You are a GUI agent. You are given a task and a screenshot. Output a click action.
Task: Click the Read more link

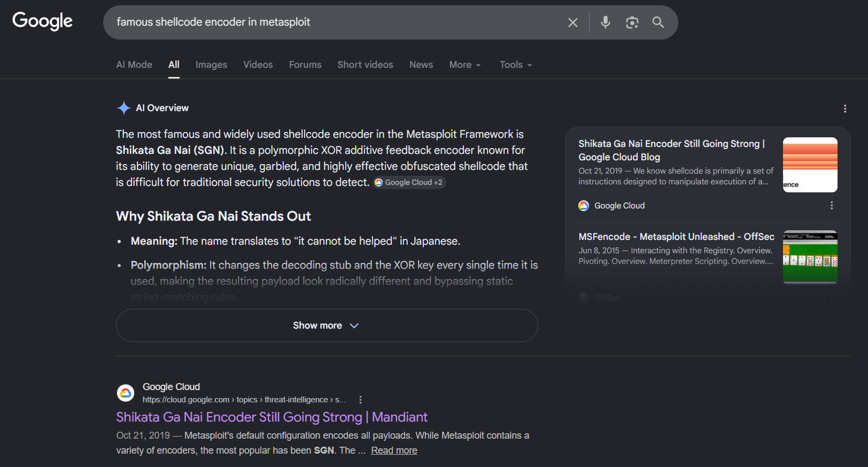394,450
